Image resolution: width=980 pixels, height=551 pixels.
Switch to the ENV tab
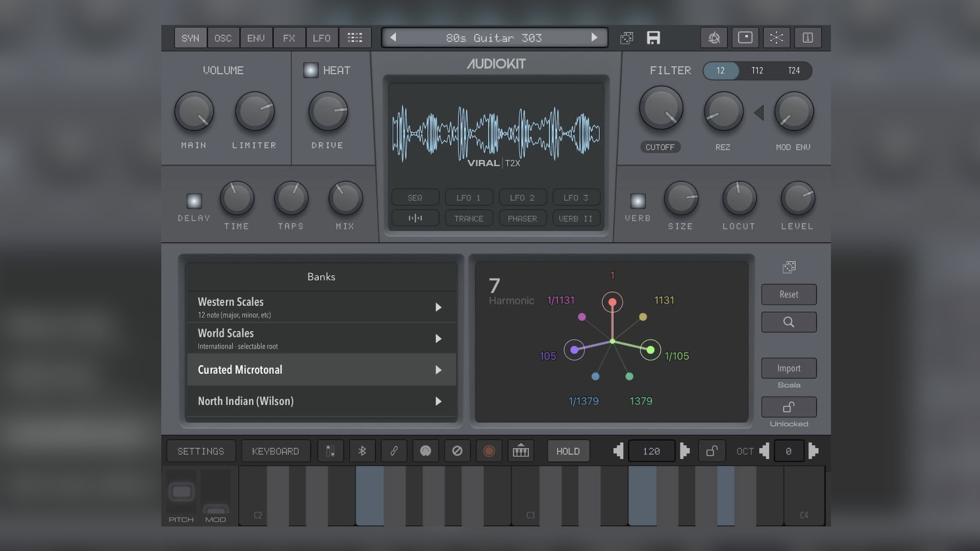[x=256, y=38]
